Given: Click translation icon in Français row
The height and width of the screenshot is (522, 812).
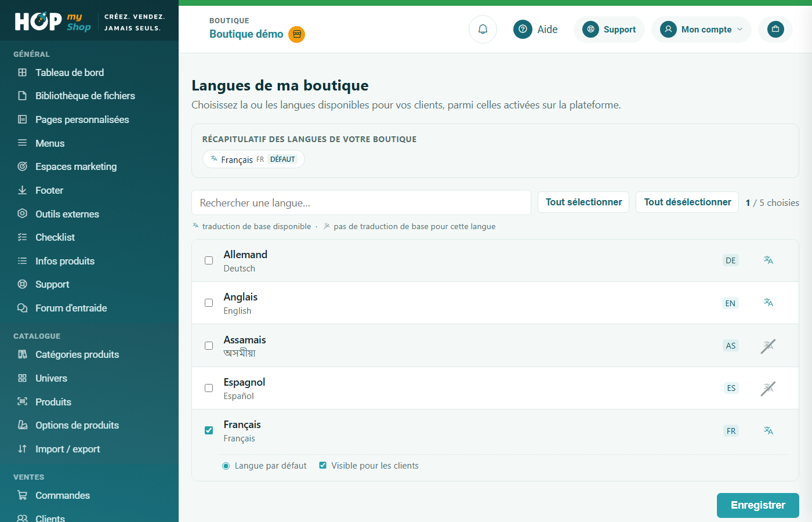Looking at the screenshot, I should coord(768,431).
